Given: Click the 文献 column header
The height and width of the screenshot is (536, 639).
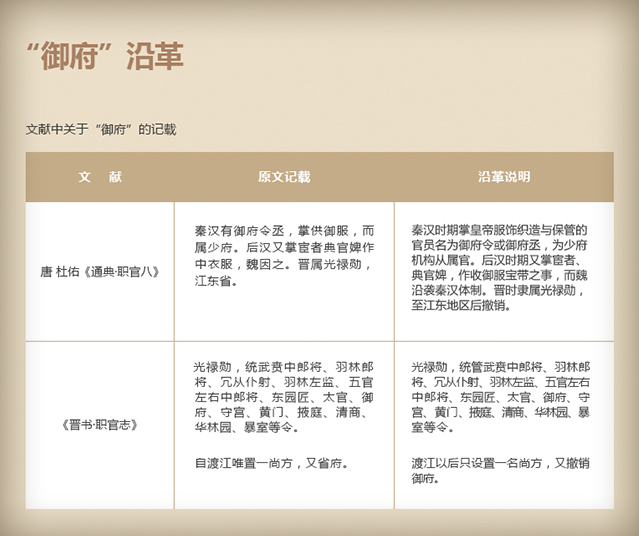Looking at the screenshot, I should coord(100,177).
